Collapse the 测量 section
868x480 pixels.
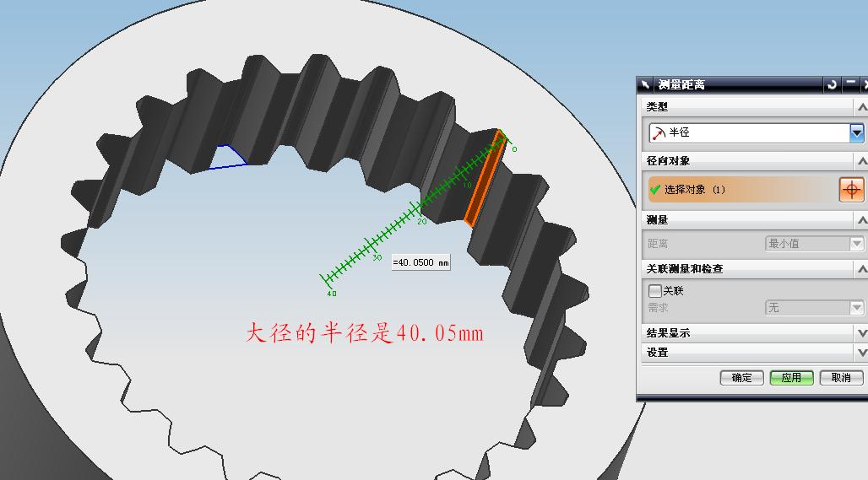click(862, 220)
